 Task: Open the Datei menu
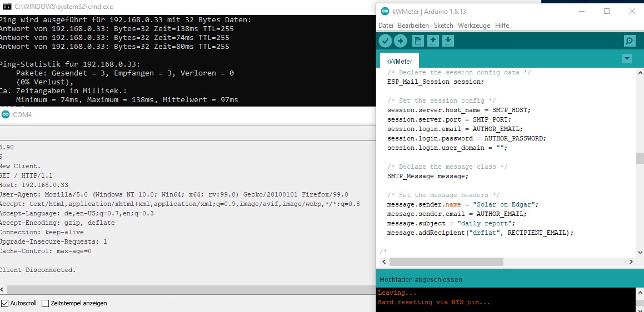point(386,26)
